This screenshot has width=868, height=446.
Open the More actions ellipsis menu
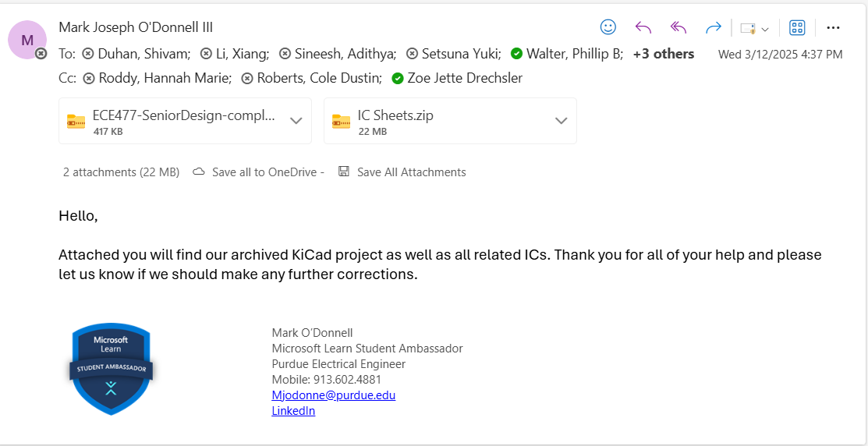point(833,27)
